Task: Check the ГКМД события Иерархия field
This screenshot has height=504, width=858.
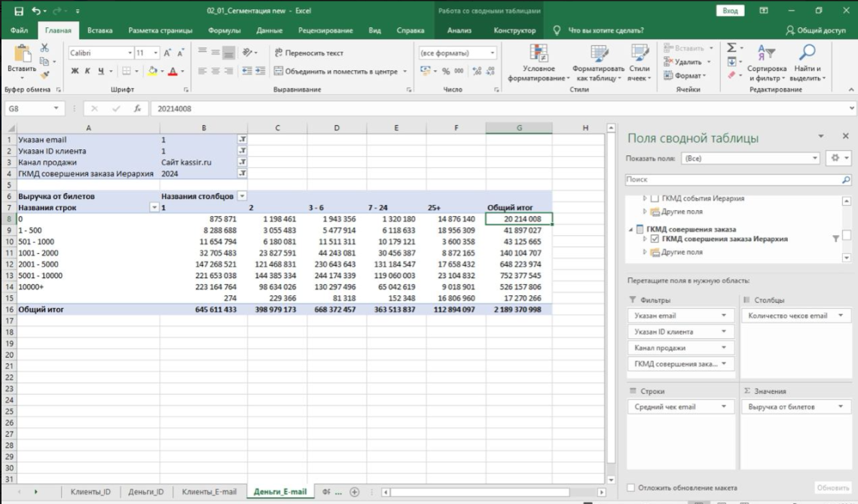Action: [653, 198]
